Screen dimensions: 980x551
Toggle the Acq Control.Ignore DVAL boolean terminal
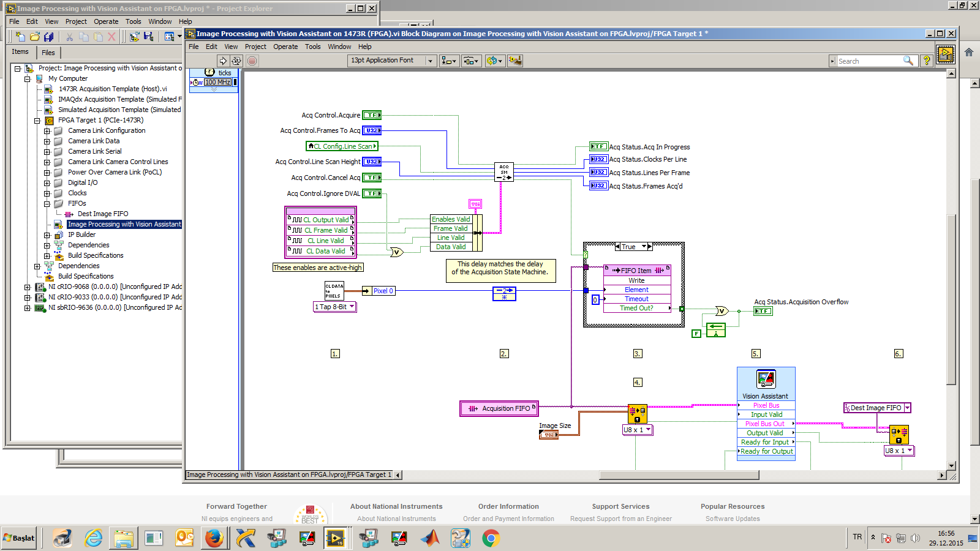pos(372,193)
